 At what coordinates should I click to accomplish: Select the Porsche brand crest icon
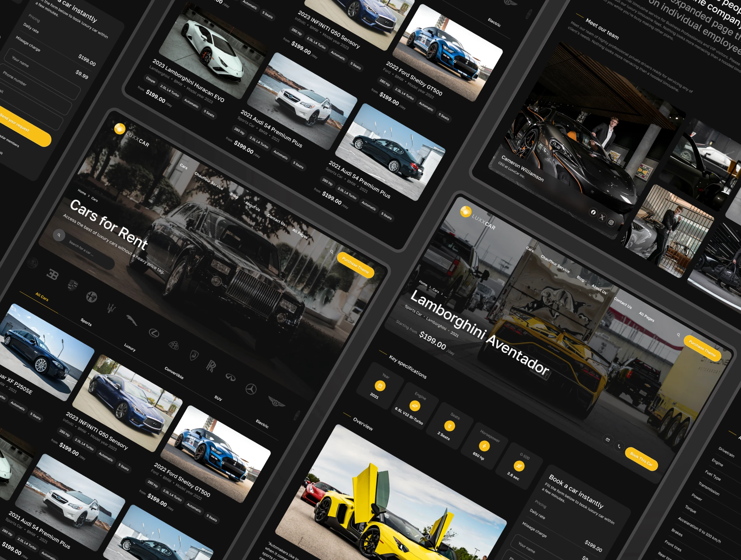[72, 285]
